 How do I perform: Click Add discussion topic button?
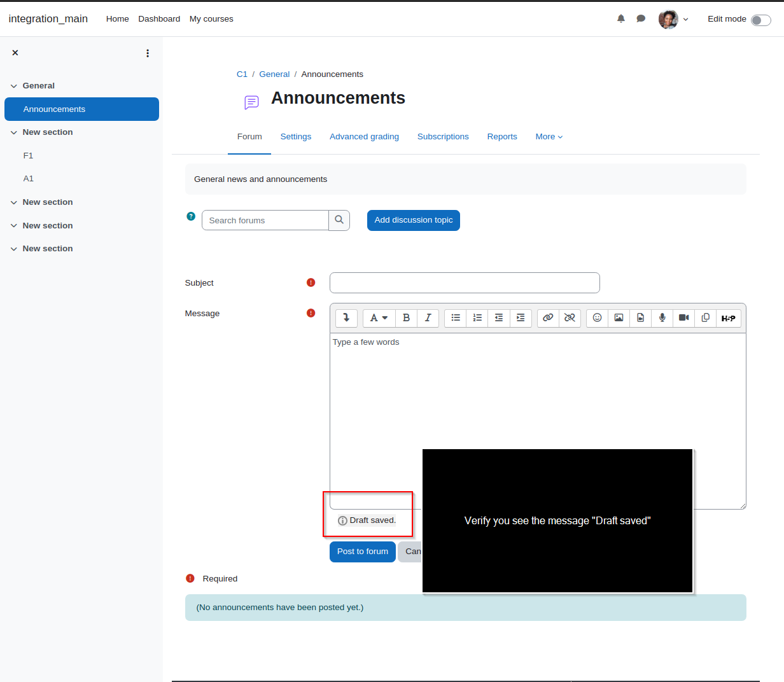(x=414, y=220)
